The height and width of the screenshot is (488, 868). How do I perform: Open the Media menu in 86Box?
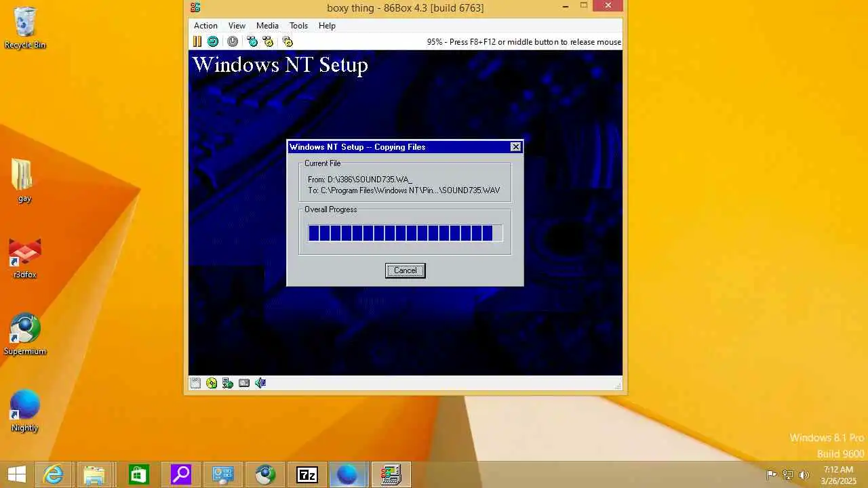pos(267,26)
